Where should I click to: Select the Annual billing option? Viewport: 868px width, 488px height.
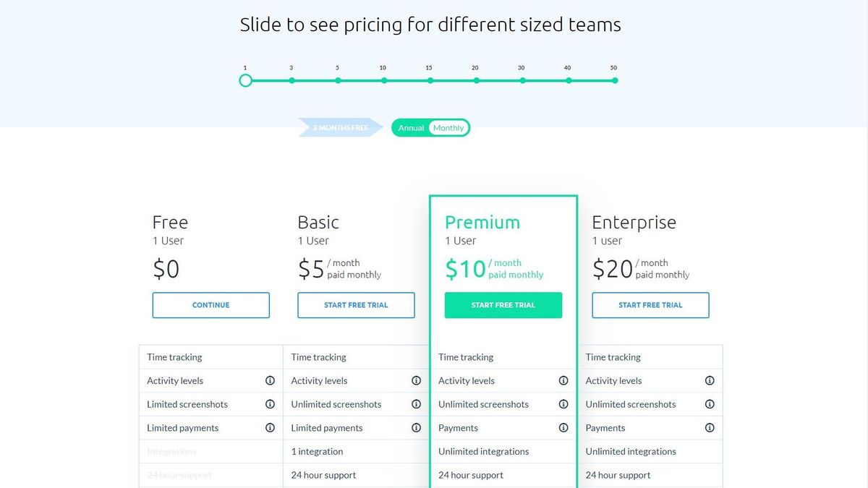point(411,127)
